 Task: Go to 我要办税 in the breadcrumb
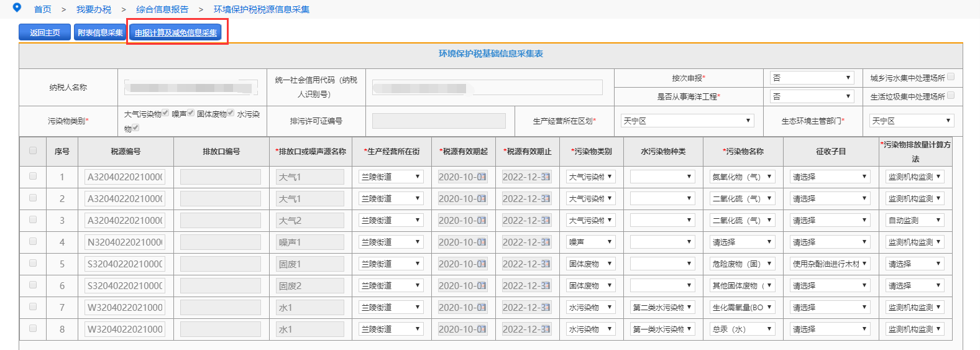click(94, 9)
